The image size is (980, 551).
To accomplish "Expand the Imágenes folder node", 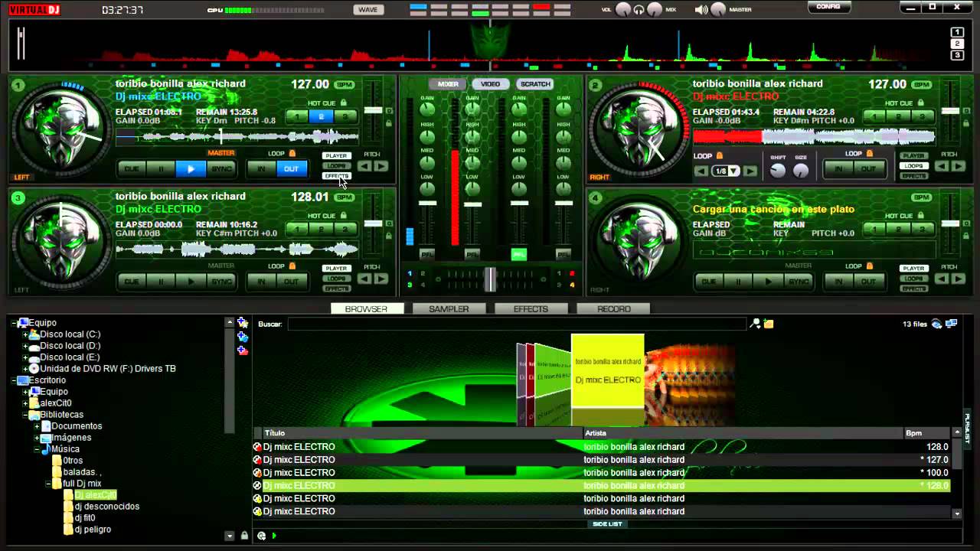I will point(37,438).
